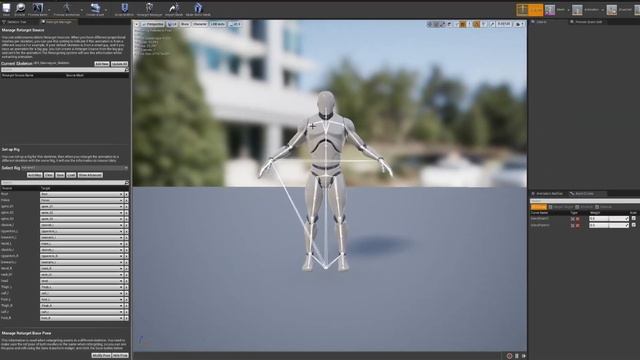The width and height of the screenshot is (640, 360).
Task: Switch to the Preview Scene Settings tab
Action: coord(589,22)
